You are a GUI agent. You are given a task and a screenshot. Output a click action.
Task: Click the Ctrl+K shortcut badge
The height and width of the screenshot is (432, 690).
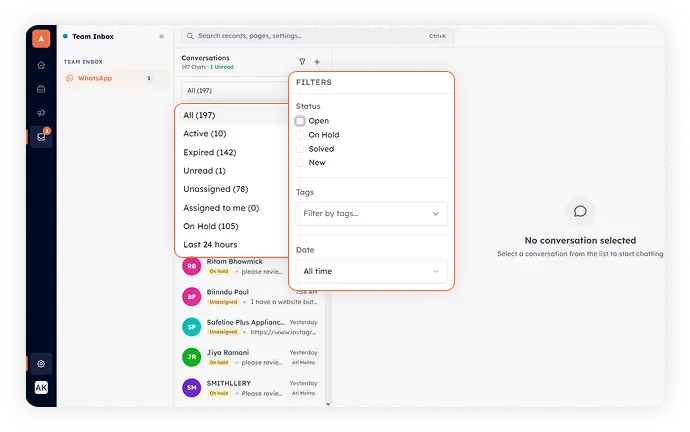coord(437,36)
